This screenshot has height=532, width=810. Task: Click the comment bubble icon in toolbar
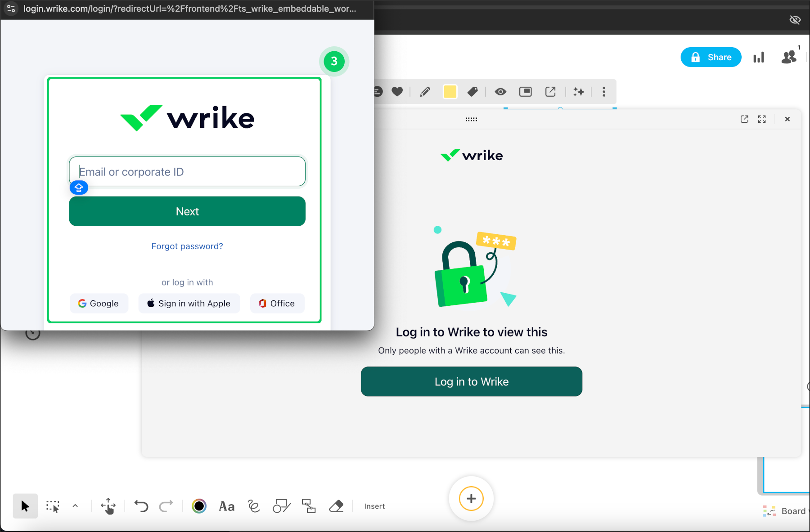click(x=378, y=92)
